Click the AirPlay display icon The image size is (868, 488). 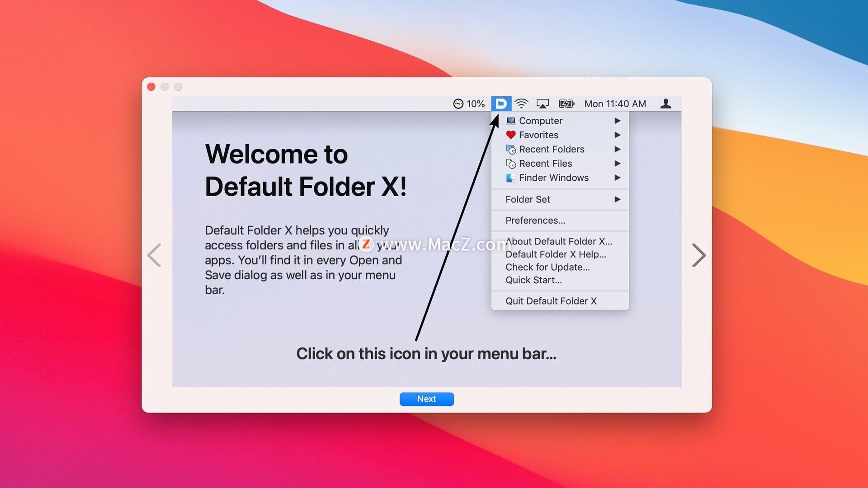point(542,104)
